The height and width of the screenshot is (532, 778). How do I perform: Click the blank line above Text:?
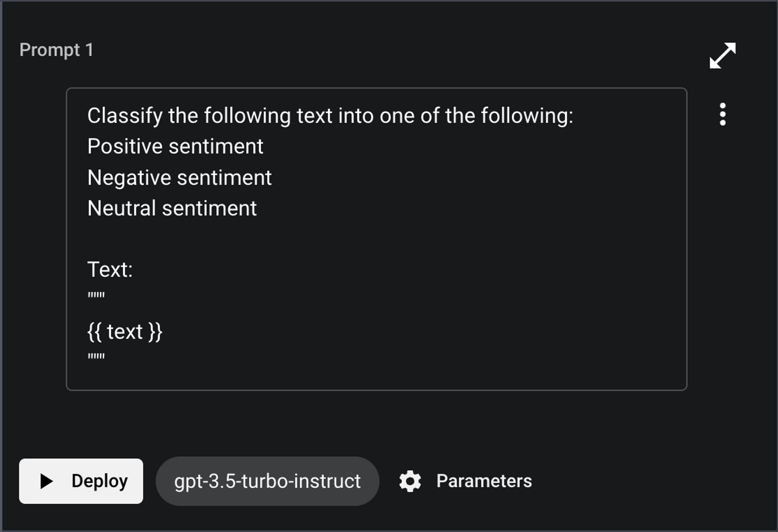(376, 239)
